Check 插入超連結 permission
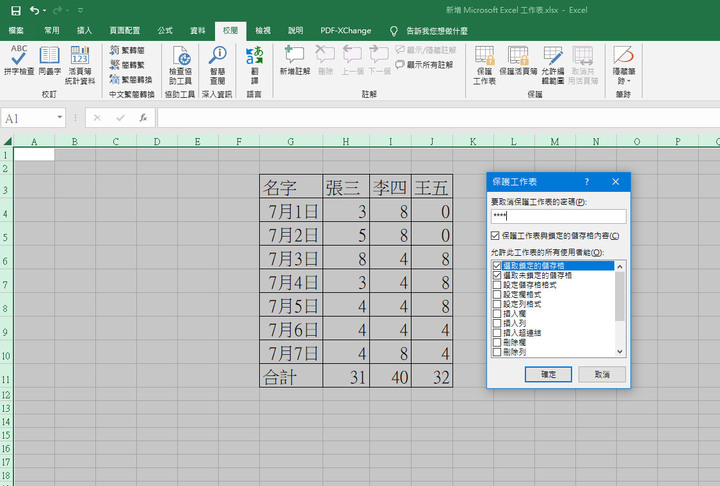This screenshot has height=486, width=720. (497, 333)
